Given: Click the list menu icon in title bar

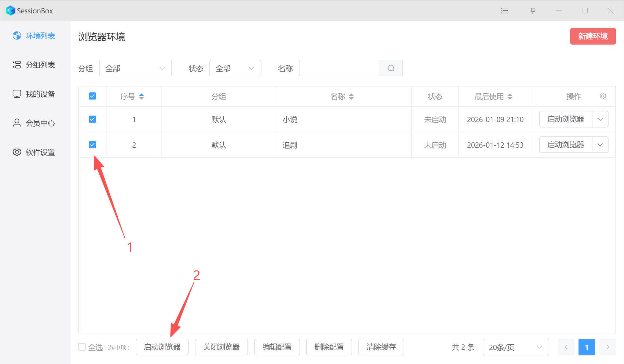Looking at the screenshot, I should (x=504, y=11).
